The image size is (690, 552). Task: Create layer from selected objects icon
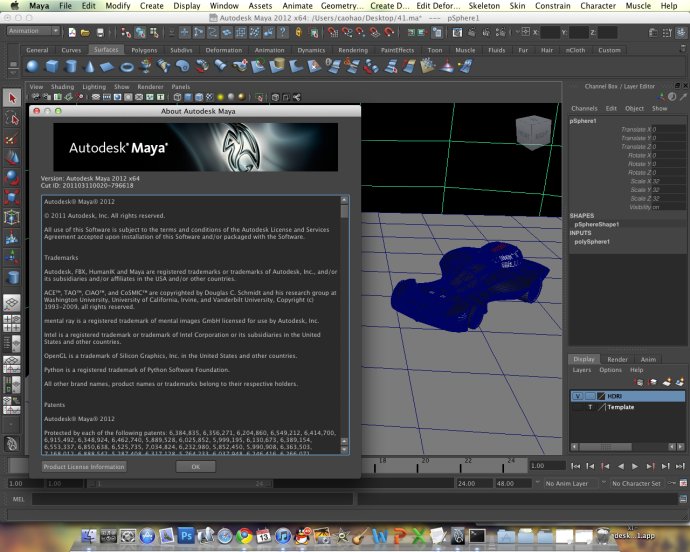[x=680, y=382]
